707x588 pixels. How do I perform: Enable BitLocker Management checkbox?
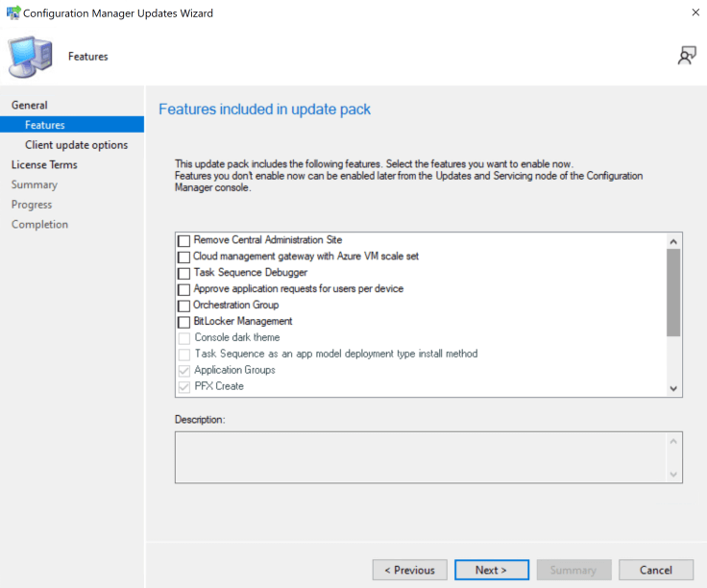(x=183, y=322)
